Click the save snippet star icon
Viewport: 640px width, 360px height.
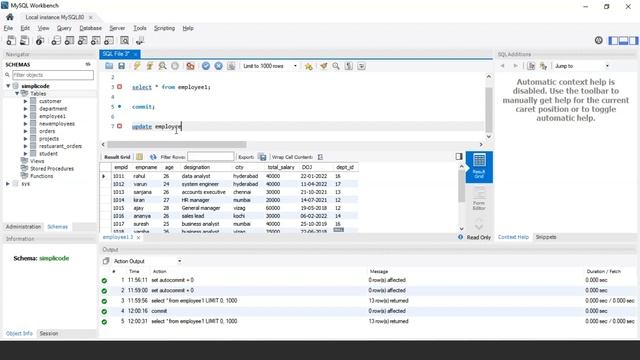tap(309, 66)
